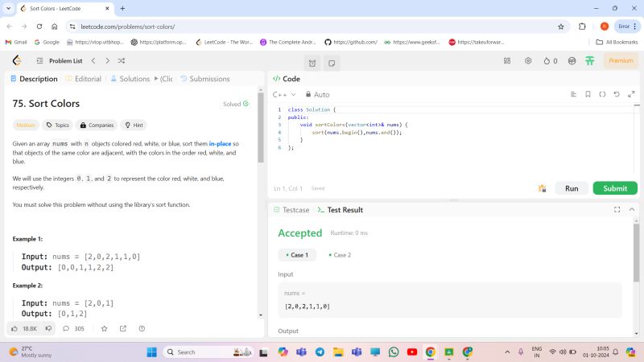Click the braces shortcuts icon
This screenshot has height=362, width=644.
602,94
